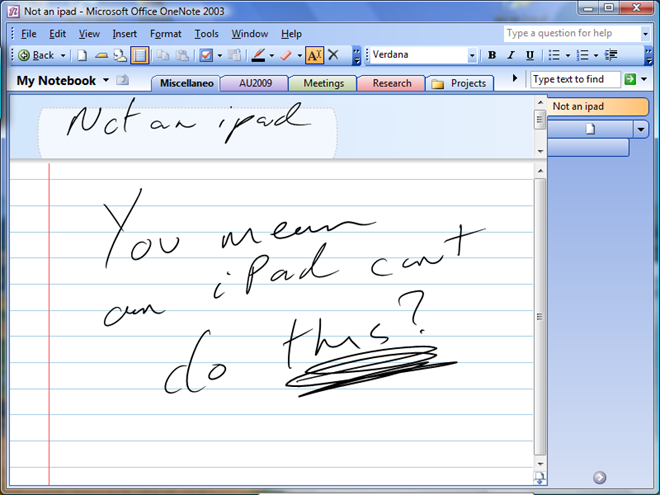This screenshot has width=660, height=495.
Task: Click the task flag checkbox icon
Action: tap(206, 55)
